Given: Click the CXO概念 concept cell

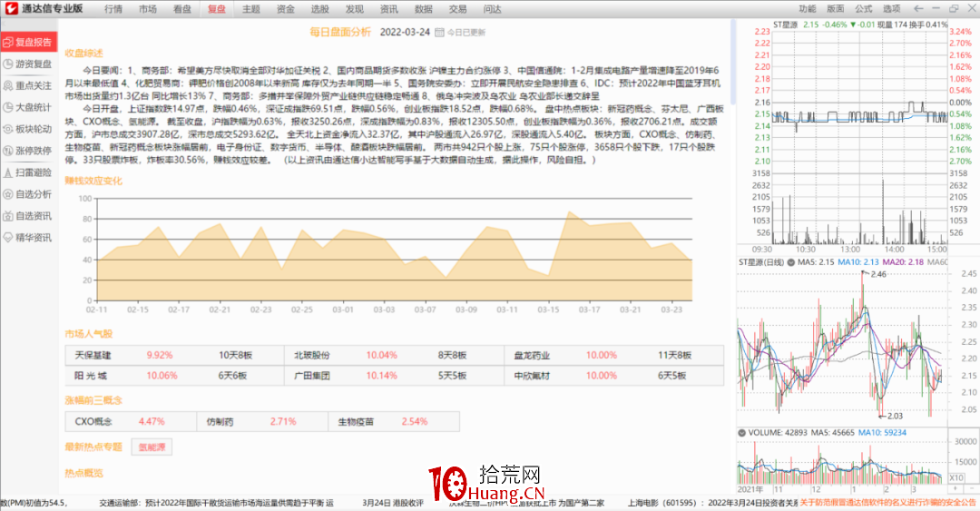Looking at the screenshot, I should (x=93, y=421).
